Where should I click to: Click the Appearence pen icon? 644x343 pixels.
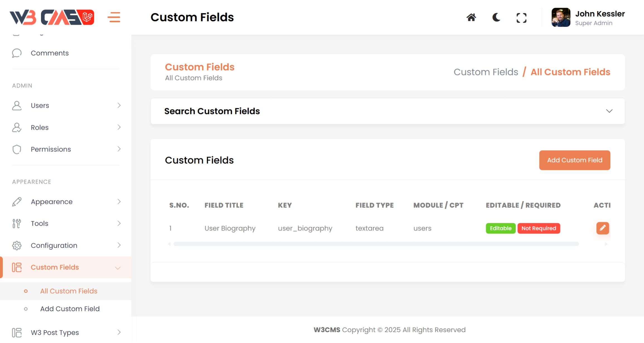pos(17,202)
